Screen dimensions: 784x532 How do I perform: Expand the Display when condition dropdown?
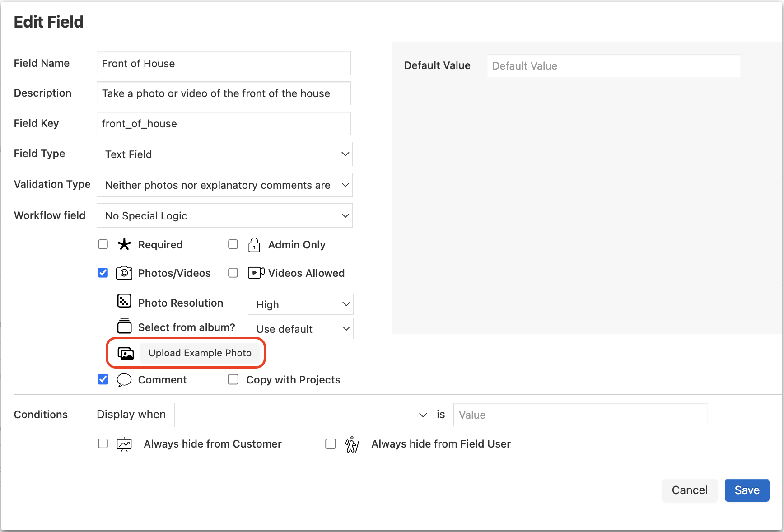[302, 415]
